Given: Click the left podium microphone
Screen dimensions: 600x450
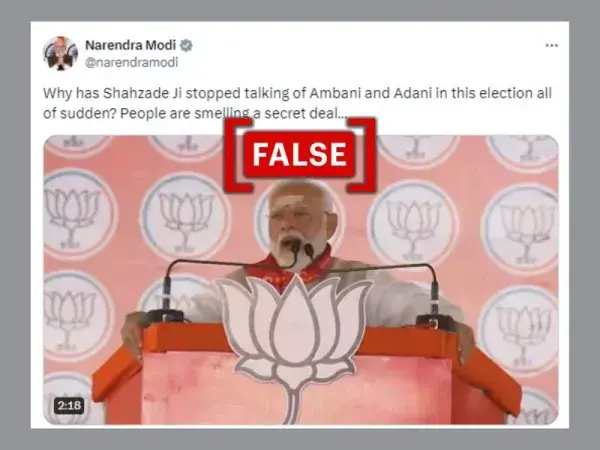Looking at the screenshot, I should [295, 245].
